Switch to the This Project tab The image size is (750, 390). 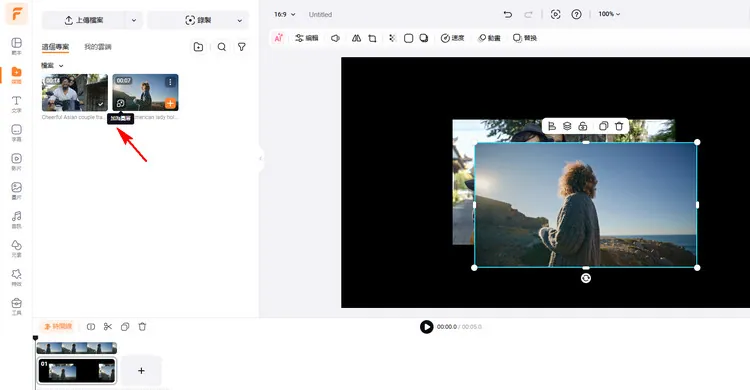pos(55,47)
